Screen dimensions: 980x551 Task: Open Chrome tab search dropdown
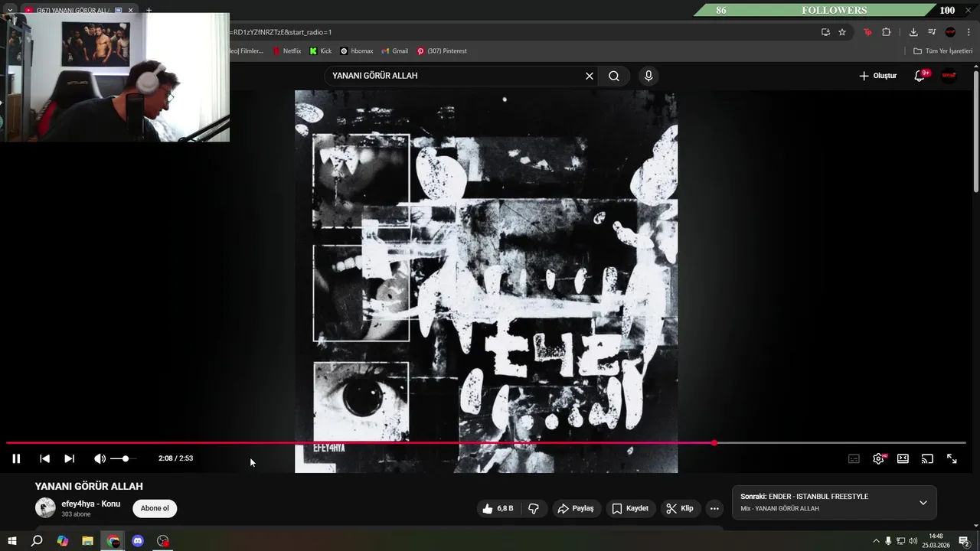10,11
